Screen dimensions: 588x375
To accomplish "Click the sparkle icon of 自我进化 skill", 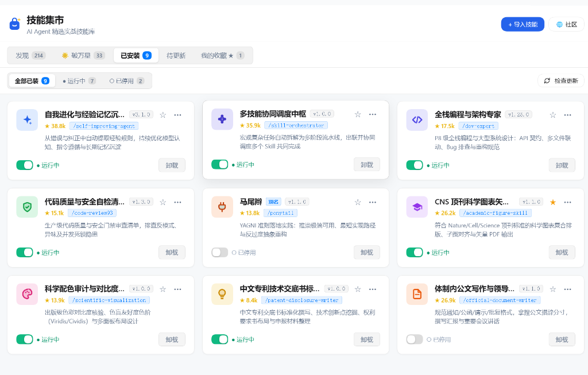I will pos(27,120).
